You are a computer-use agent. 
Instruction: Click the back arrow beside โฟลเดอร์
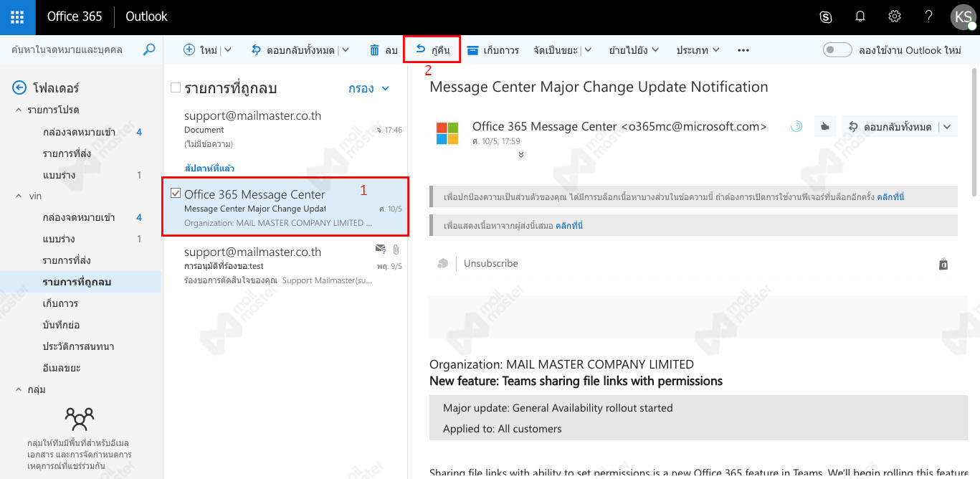pyautogui.click(x=19, y=88)
